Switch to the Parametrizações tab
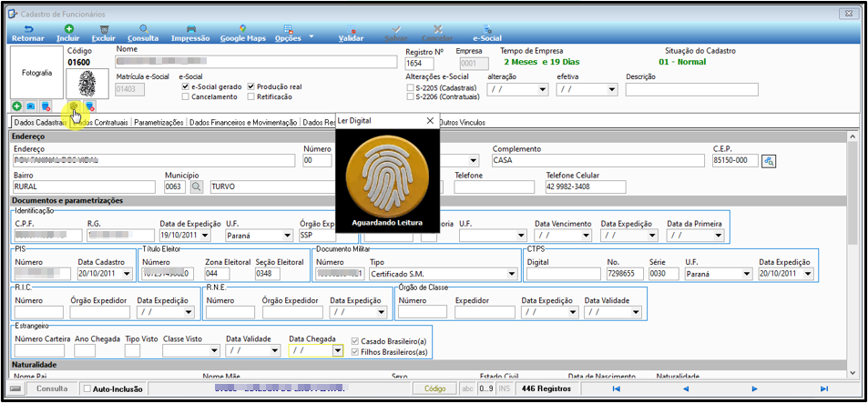 pos(158,123)
